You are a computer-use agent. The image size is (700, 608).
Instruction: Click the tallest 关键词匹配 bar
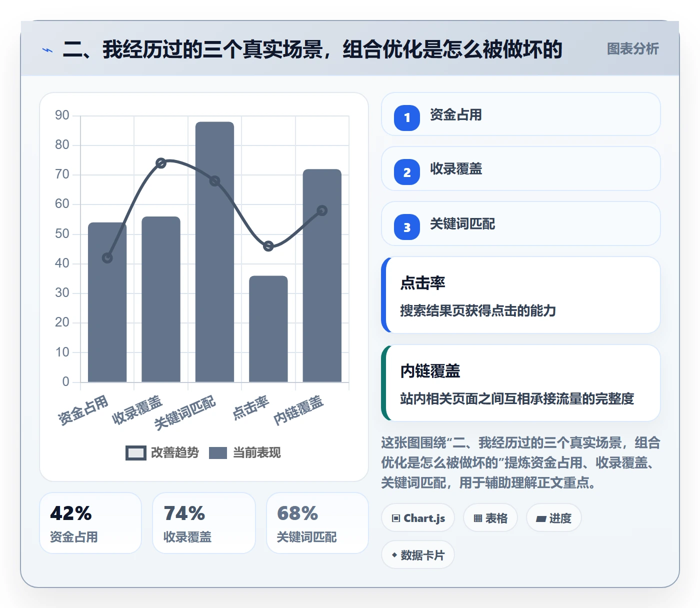214,252
